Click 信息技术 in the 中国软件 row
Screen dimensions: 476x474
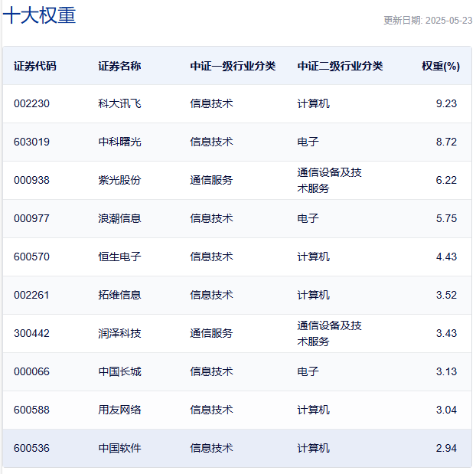click(x=211, y=448)
